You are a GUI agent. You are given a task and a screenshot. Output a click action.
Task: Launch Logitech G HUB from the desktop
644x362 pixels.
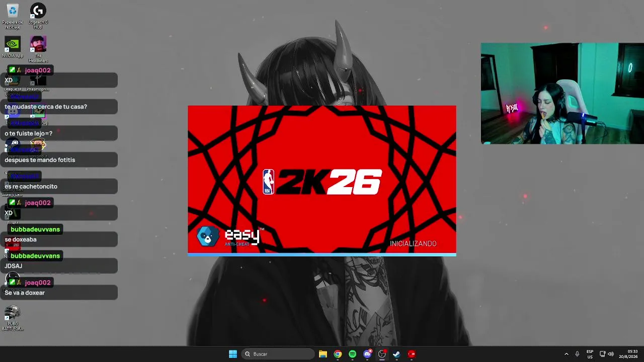tap(38, 15)
